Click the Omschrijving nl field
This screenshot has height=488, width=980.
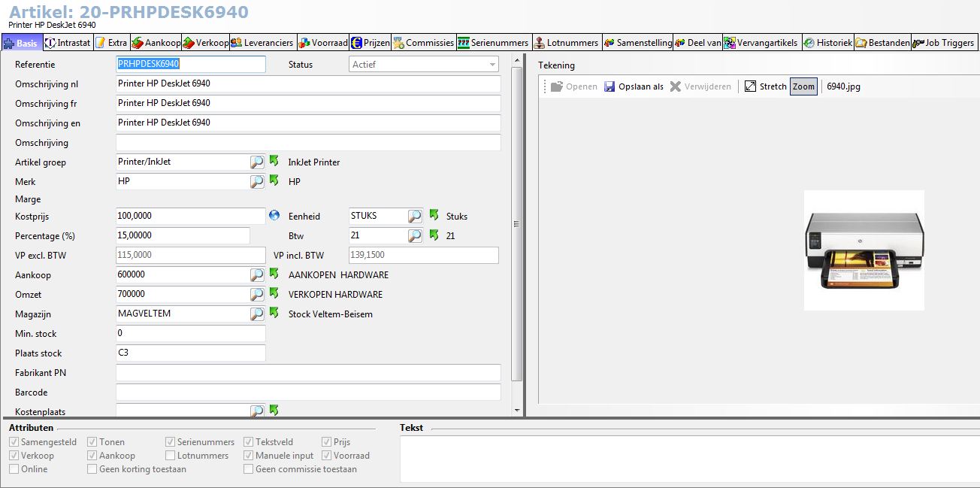308,84
